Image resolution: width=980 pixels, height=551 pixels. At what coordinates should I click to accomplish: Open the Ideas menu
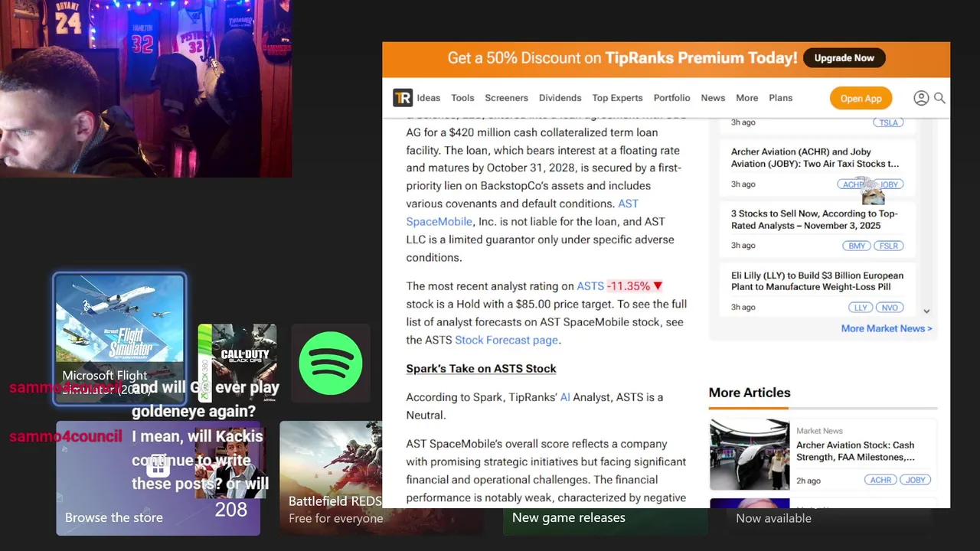pos(428,98)
